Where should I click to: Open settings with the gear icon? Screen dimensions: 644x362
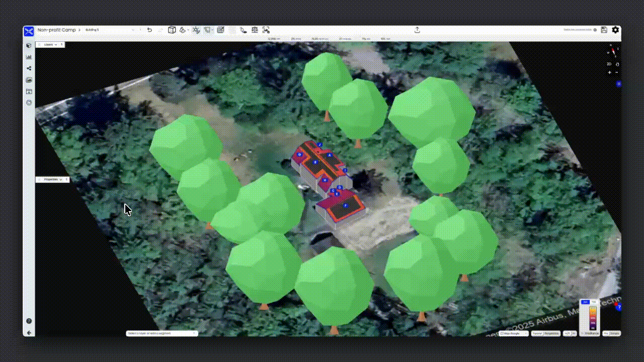coord(615,30)
